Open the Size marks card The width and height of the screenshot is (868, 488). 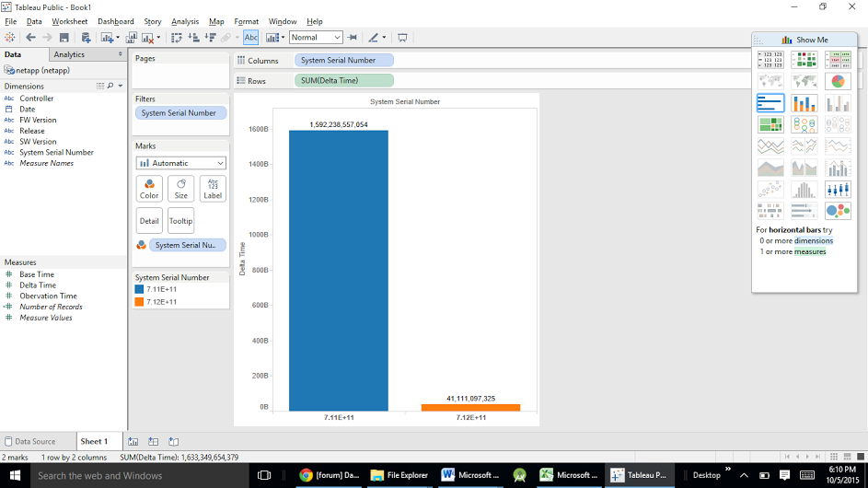click(x=181, y=189)
